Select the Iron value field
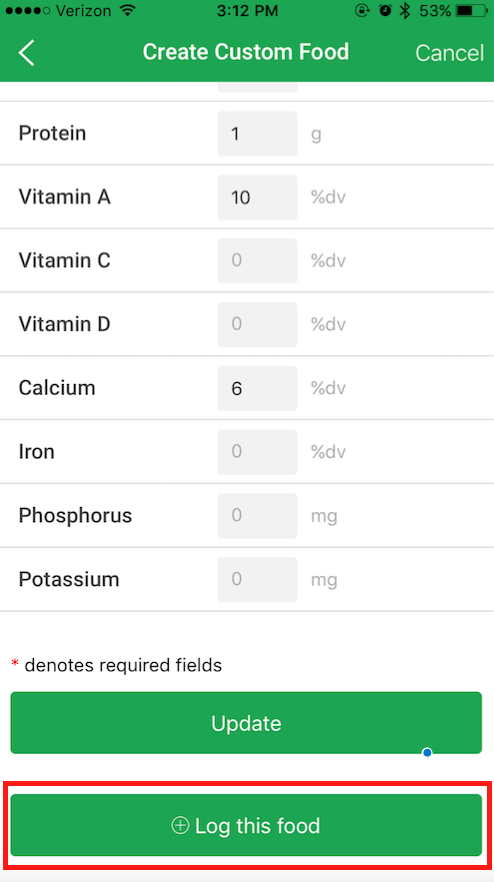The width and height of the screenshot is (494, 882). point(257,452)
